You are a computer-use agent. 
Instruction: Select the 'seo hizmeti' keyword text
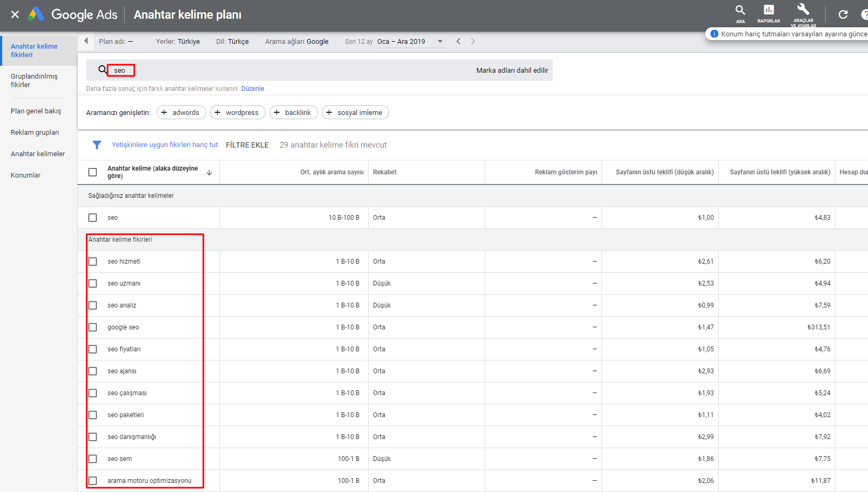[124, 262]
